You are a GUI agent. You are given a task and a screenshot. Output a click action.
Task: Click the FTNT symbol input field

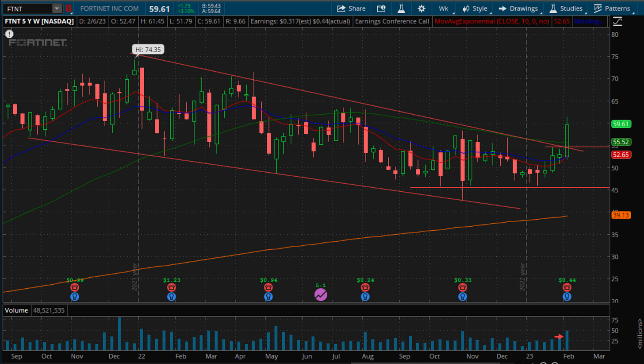point(27,8)
